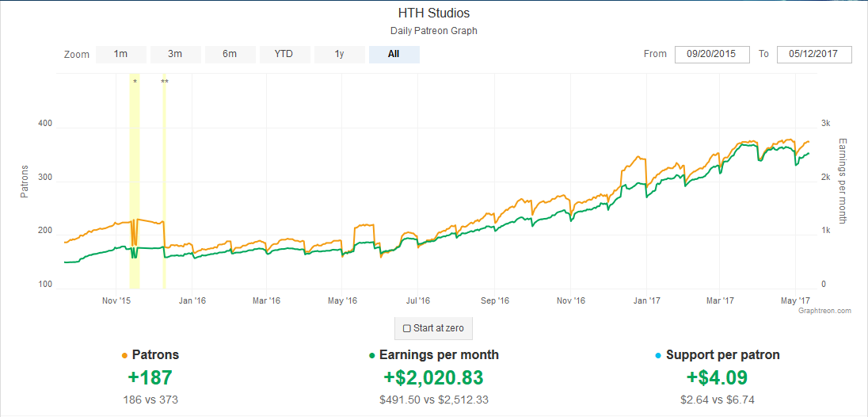Click the $2.64 vs $6.74 text

[717, 400]
